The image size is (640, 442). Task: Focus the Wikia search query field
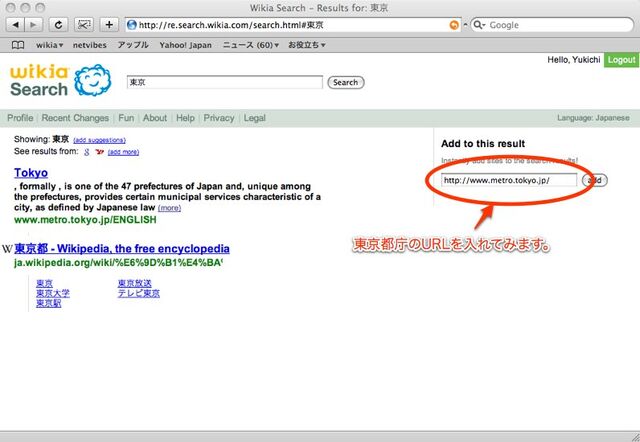tap(224, 82)
